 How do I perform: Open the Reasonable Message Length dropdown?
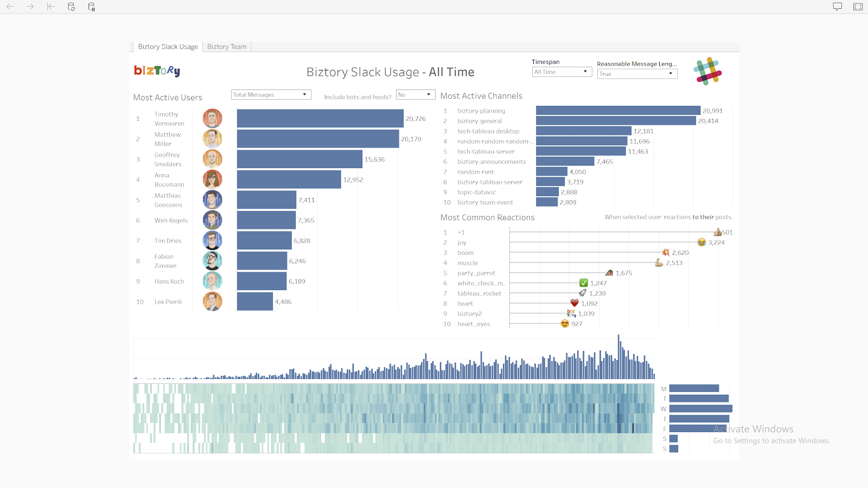click(637, 74)
